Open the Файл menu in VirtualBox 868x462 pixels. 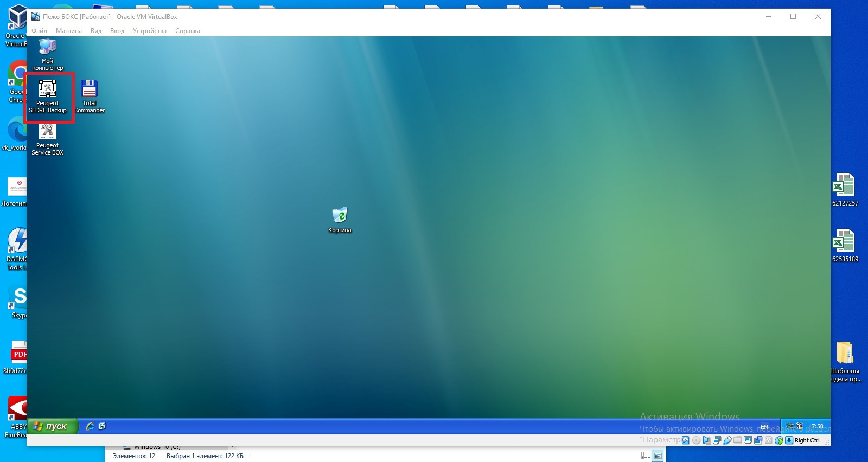(x=39, y=31)
